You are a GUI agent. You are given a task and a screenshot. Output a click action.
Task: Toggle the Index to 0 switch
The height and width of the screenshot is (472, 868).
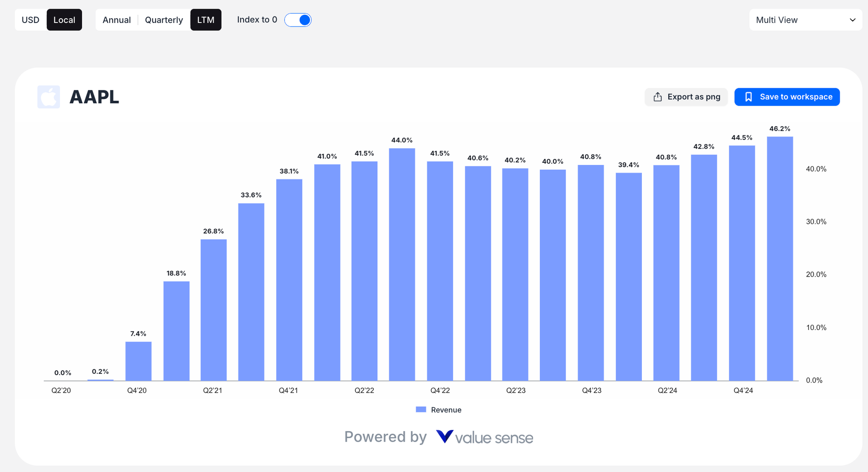pyautogui.click(x=298, y=20)
